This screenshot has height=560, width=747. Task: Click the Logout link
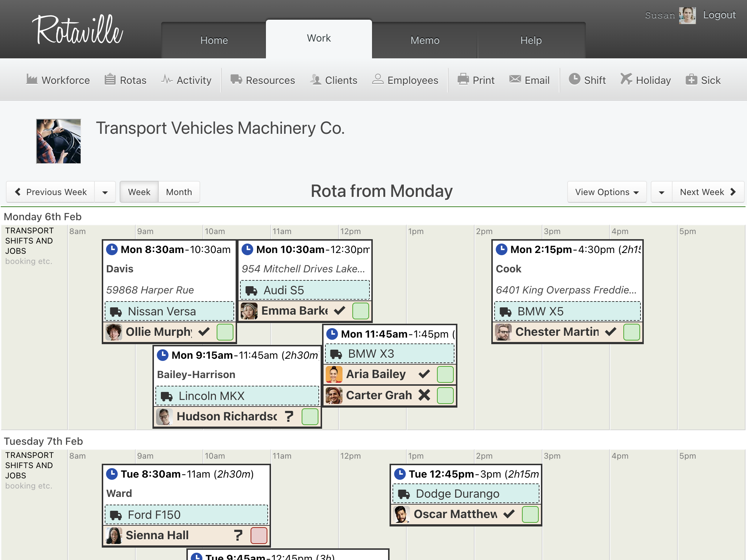(719, 15)
